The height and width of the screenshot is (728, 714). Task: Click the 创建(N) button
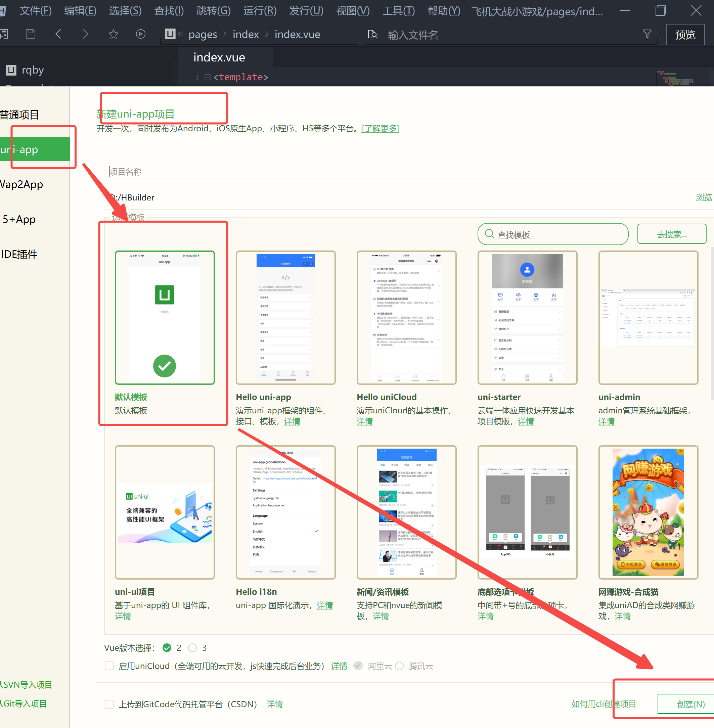coord(690,704)
